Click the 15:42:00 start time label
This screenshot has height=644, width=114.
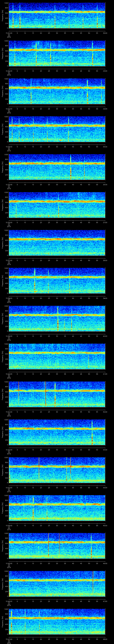9,450
